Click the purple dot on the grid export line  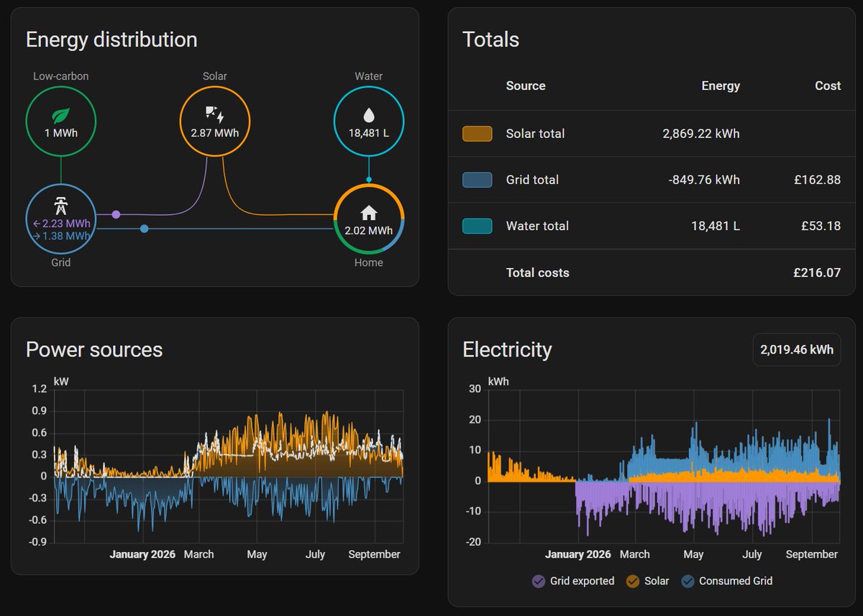(116, 214)
